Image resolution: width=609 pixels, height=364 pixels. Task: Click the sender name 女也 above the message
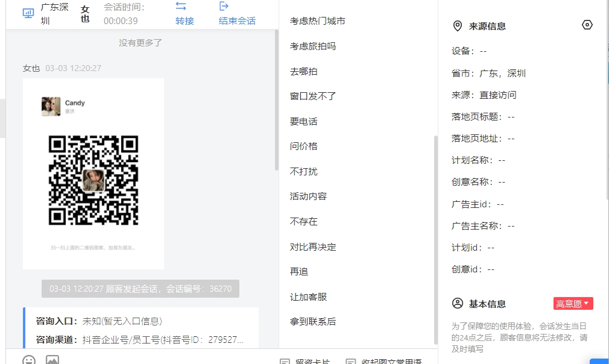tap(31, 68)
